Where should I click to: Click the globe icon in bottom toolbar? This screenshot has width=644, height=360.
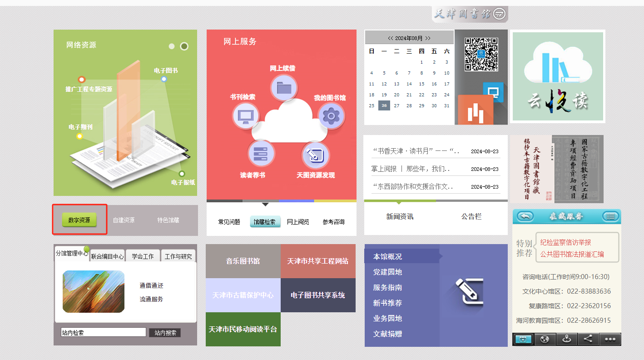(545, 339)
